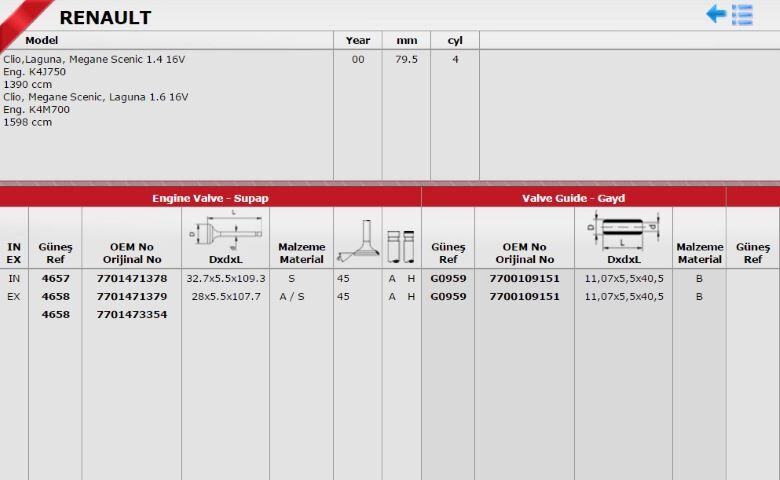Click the A / S material value

click(292, 296)
